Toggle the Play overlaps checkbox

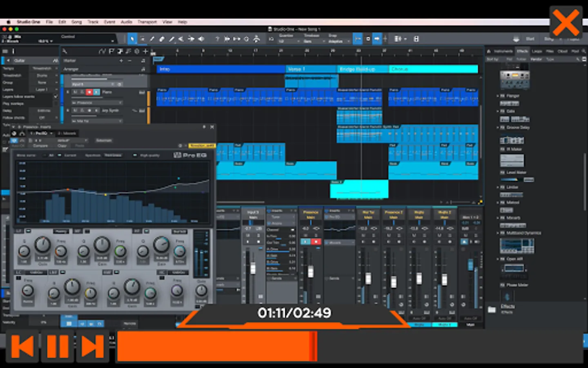56,103
